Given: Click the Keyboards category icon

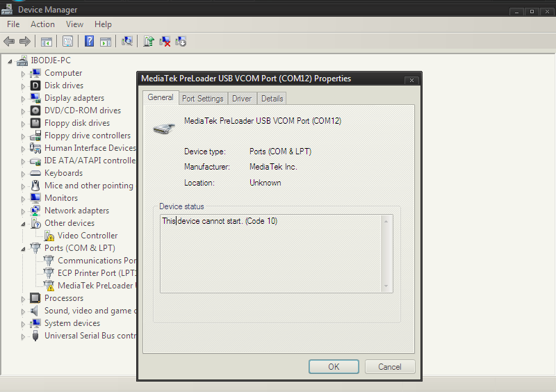Looking at the screenshot, I should [35, 173].
